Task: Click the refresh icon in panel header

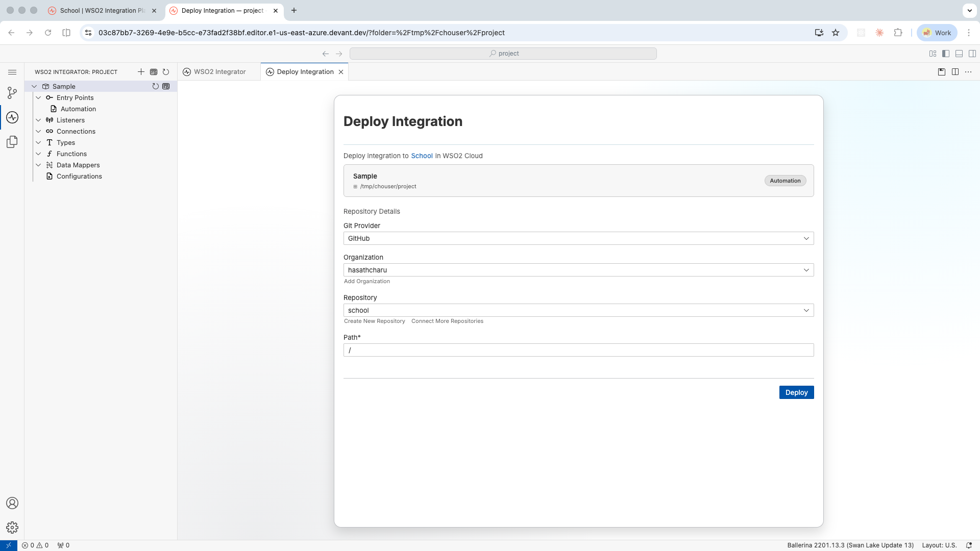Action: 166,72
